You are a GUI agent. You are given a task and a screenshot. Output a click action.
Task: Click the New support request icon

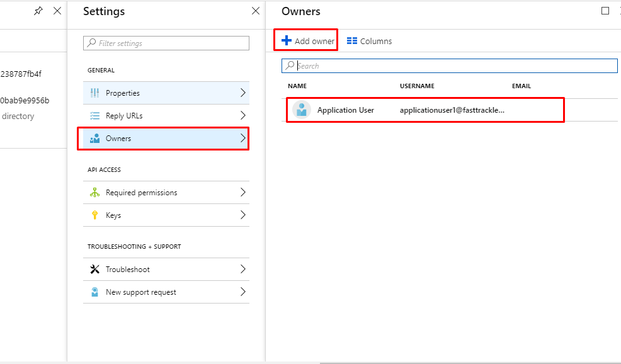click(x=94, y=292)
